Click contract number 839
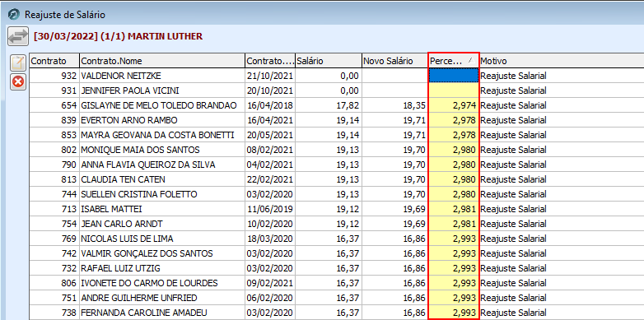 pyautogui.click(x=69, y=120)
